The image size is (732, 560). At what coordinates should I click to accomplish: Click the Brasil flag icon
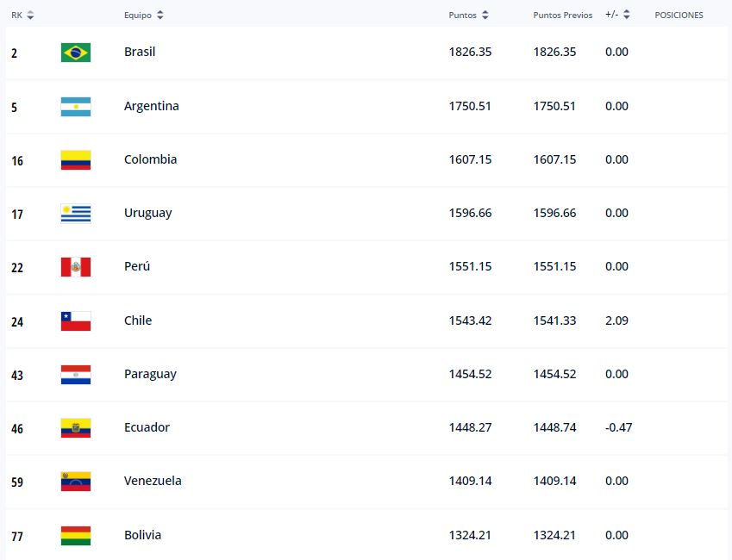[x=76, y=53]
